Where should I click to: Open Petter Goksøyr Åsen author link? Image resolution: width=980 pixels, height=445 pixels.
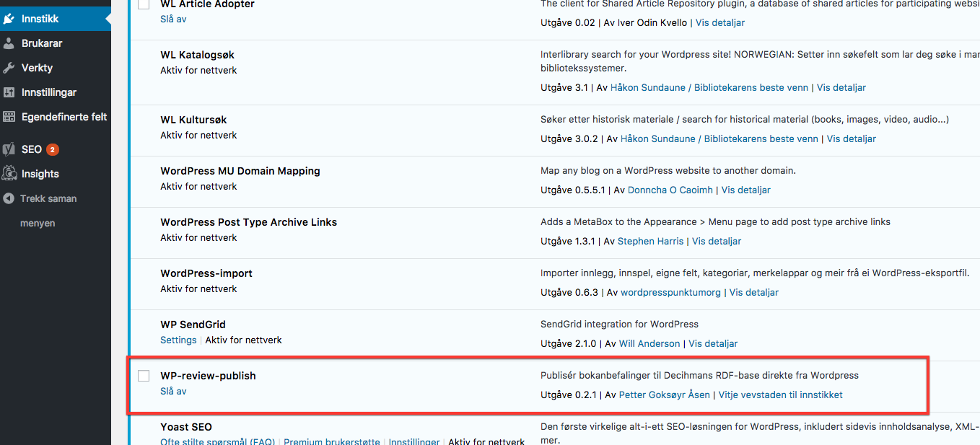coord(665,395)
